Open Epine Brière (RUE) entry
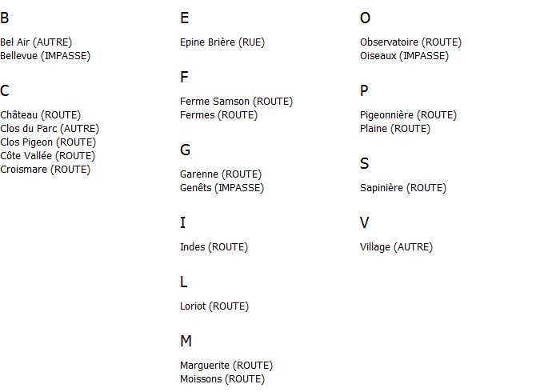Viewport: 540px width, 392px height. 222,42
